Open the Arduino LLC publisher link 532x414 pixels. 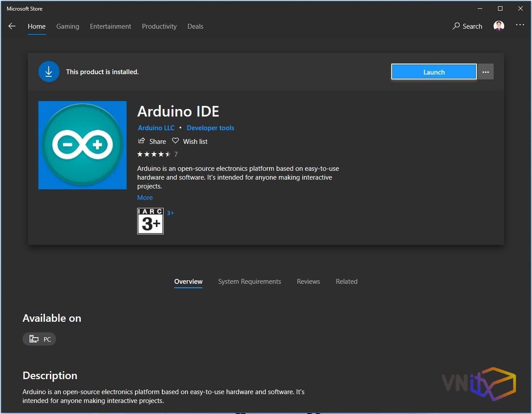(x=156, y=128)
